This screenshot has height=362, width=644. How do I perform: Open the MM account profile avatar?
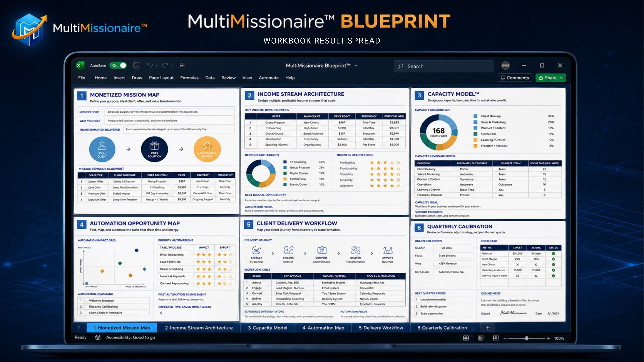coord(505,65)
